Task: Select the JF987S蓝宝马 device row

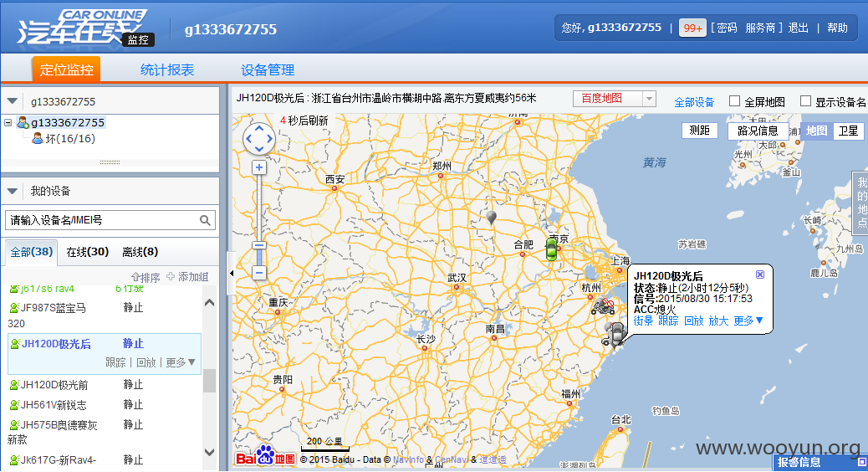Action: pos(104,315)
